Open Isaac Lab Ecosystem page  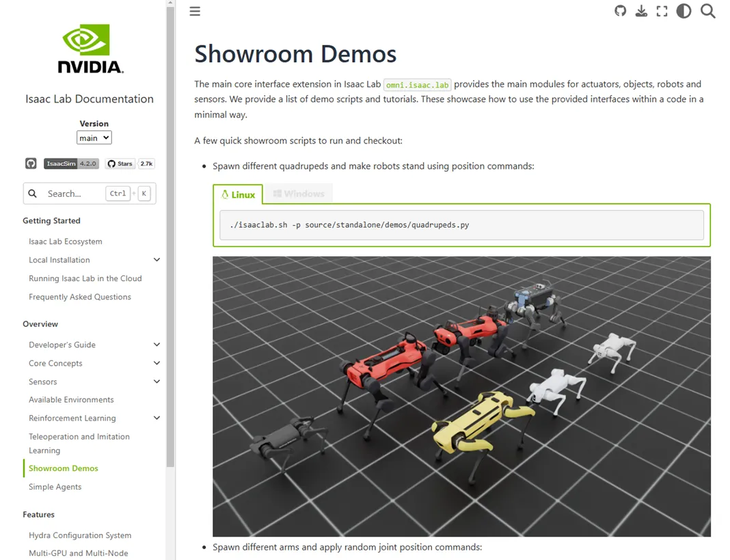pos(65,241)
